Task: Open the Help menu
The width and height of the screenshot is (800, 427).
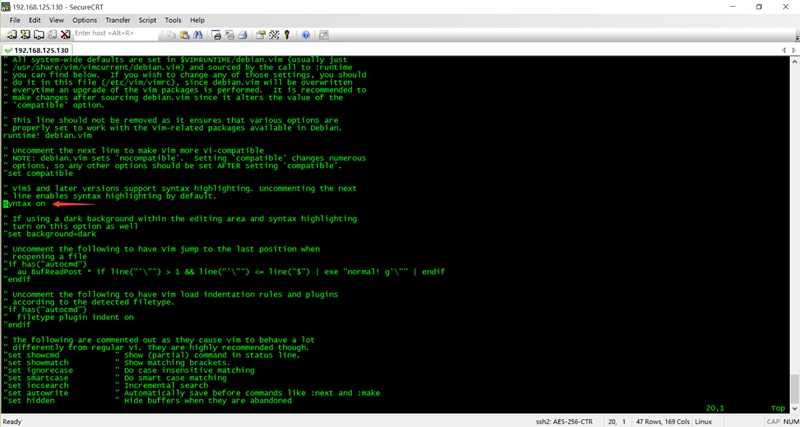Action: (197, 20)
